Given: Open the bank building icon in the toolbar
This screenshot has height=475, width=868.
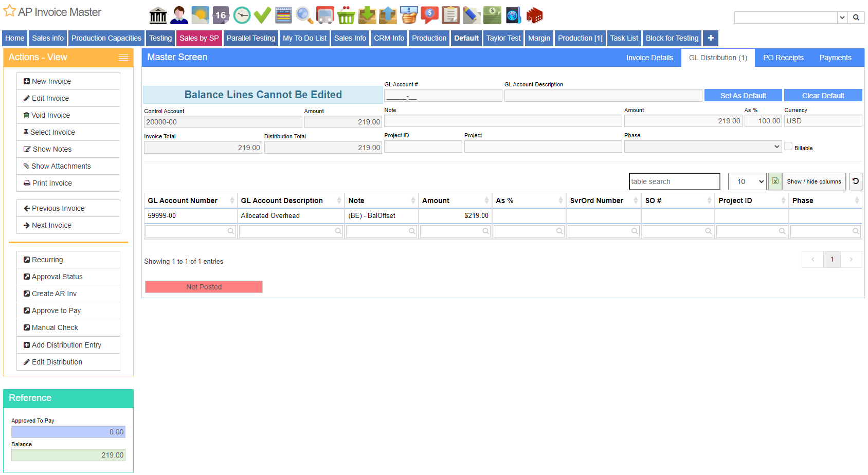Looking at the screenshot, I should pos(158,15).
